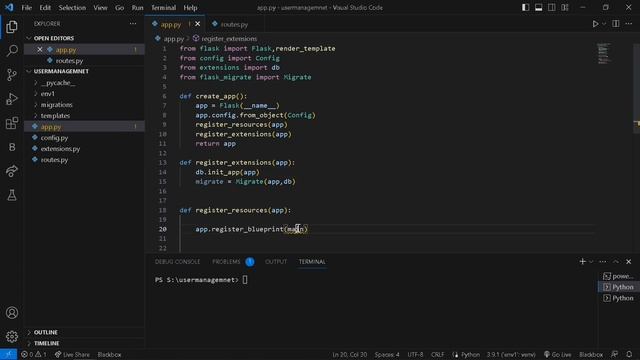The width and height of the screenshot is (640, 360).
Task: Go to line via Ln 20, Col 30
Action: point(349,354)
